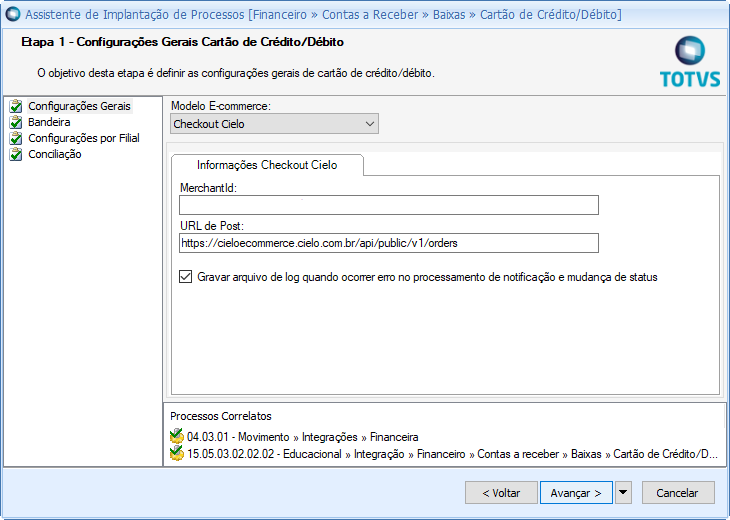Select the Configurações Gerais step
Viewport: 730px width, 520px height.
[79, 106]
